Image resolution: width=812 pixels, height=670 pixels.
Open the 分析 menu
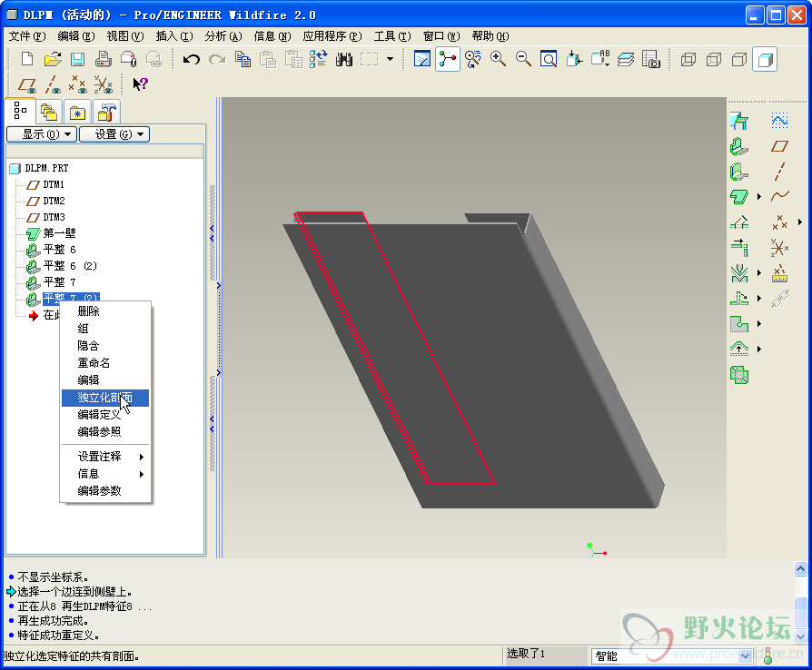[223, 36]
